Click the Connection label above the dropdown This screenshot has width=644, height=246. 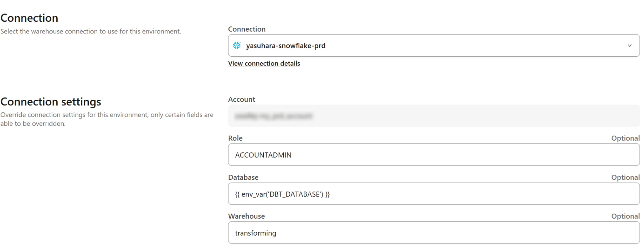(x=247, y=29)
